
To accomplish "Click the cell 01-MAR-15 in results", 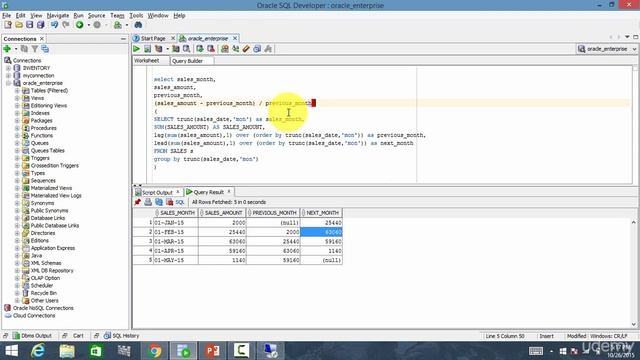I will point(176,242).
